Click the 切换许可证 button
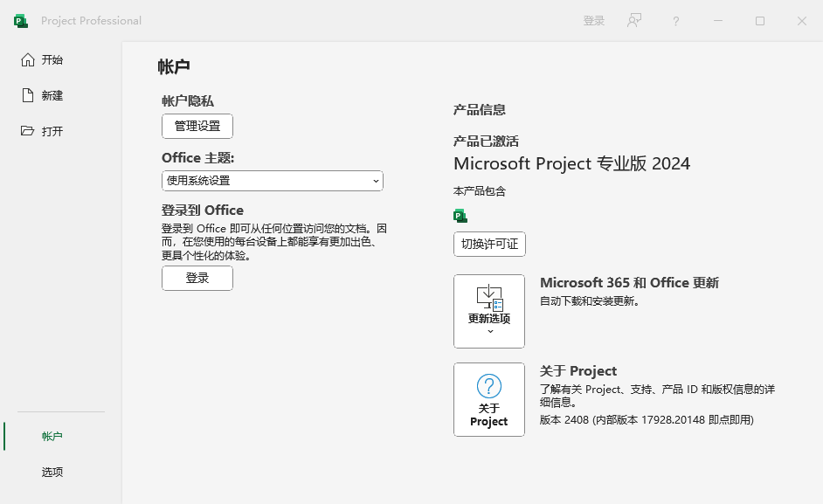 (490, 244)
